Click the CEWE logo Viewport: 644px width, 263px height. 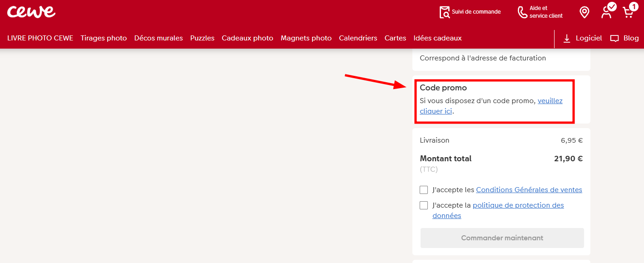coord(31,12)
